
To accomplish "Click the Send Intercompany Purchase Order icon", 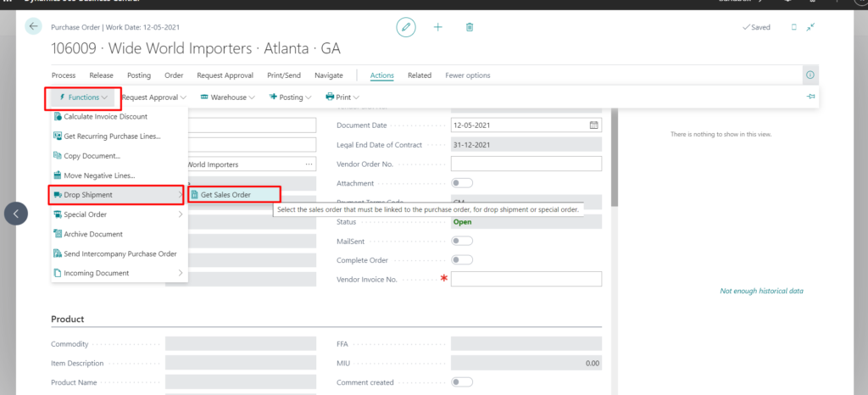I will (x=58, y=253).
